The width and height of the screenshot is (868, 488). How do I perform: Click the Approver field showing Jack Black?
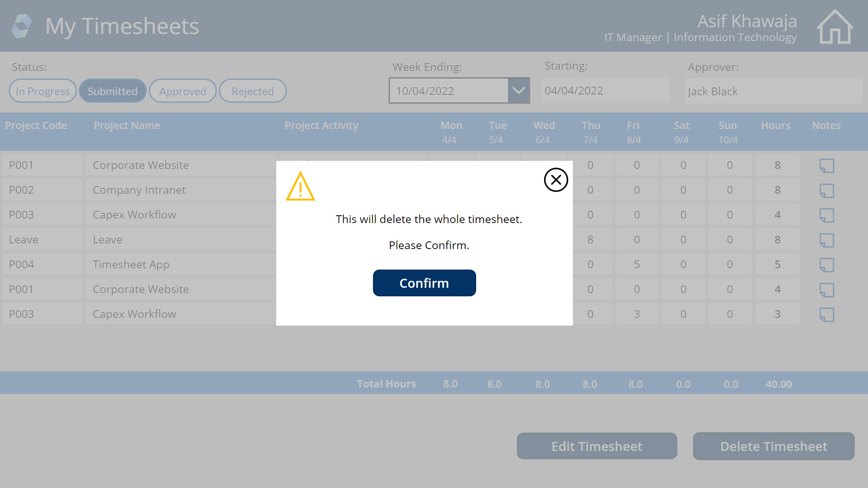coord(773,91)
